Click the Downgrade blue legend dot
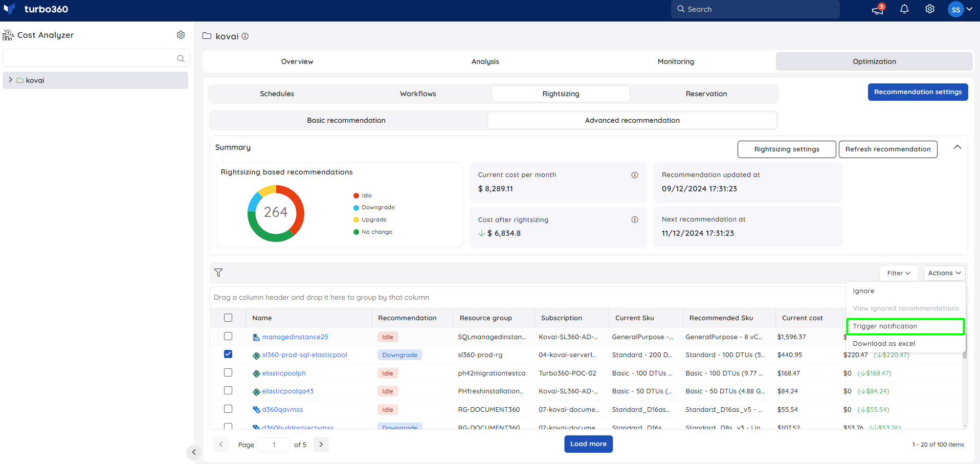Screen dimensions: 980x464 click(356, 208)
